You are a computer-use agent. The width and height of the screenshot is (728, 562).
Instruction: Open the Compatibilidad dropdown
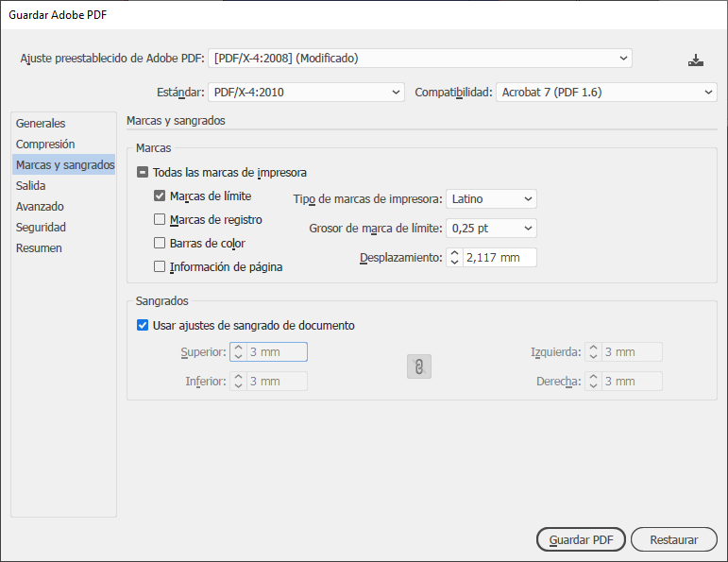click(606, 92)
